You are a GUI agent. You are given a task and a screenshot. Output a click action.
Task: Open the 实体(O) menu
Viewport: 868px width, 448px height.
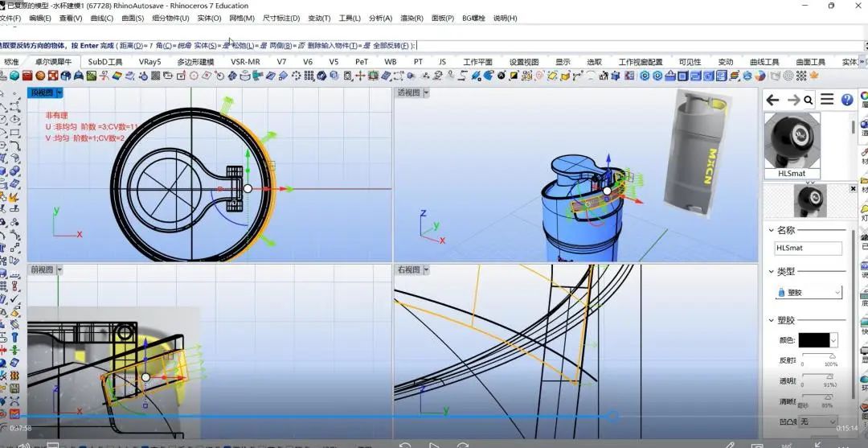[209, 18]
